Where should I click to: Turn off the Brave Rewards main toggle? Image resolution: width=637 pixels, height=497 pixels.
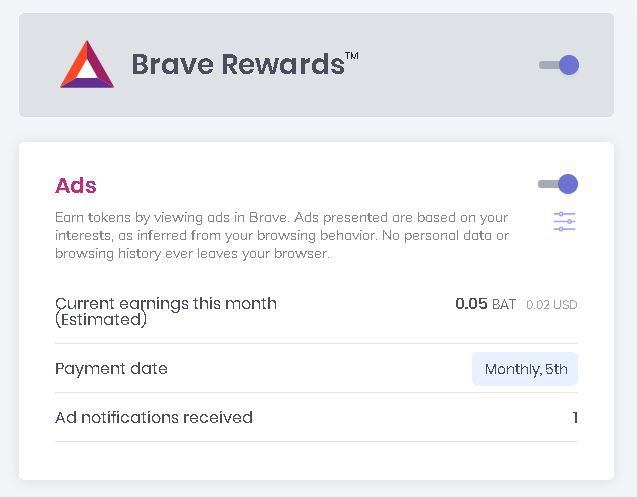click(x=559, y=65)
